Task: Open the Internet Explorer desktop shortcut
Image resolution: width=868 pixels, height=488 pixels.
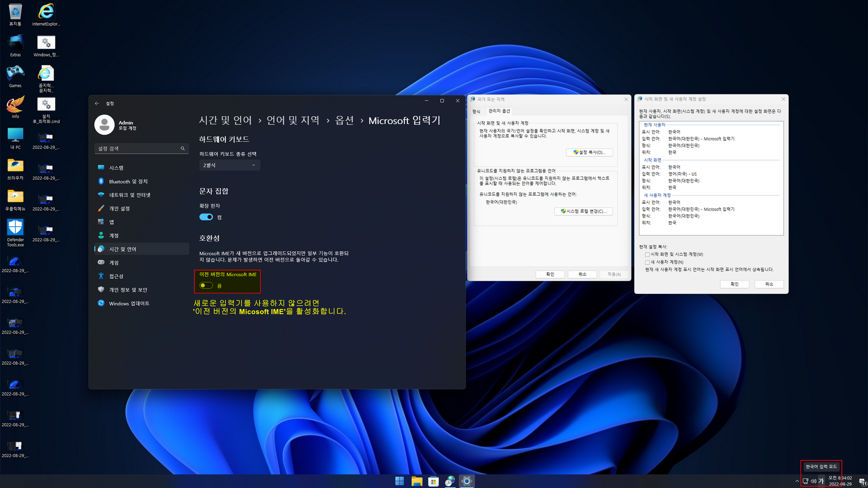Action: [x=46, y=15]
